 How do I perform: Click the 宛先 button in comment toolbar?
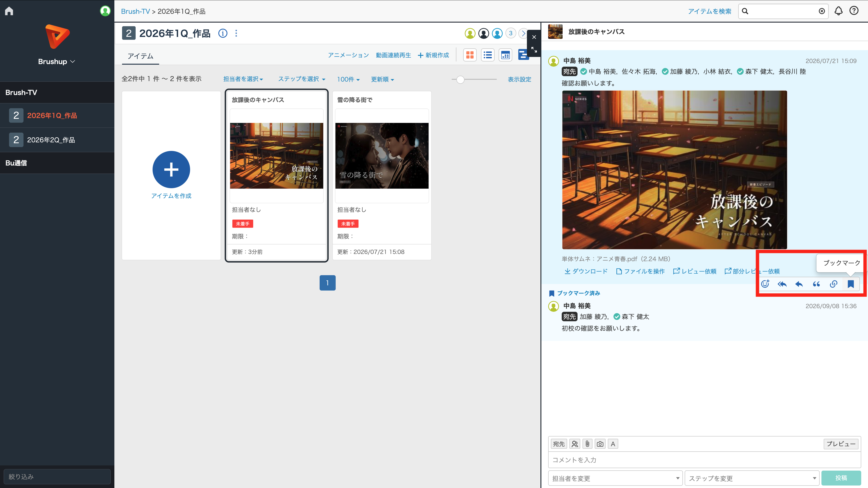point(559,444)
